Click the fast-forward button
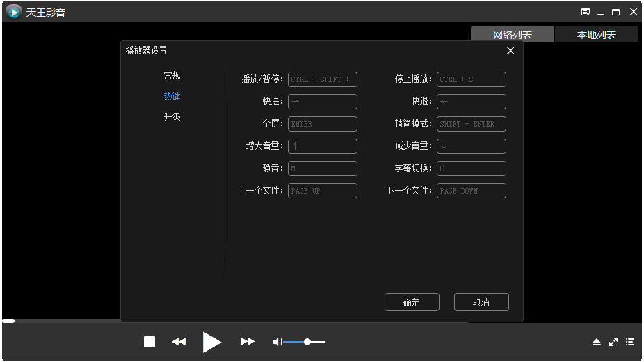The image size is (644, 362). (248, 342)
